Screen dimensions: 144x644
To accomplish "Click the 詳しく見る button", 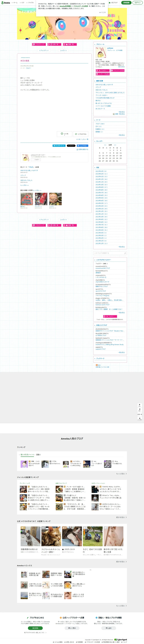I will [x=72, y=628].
